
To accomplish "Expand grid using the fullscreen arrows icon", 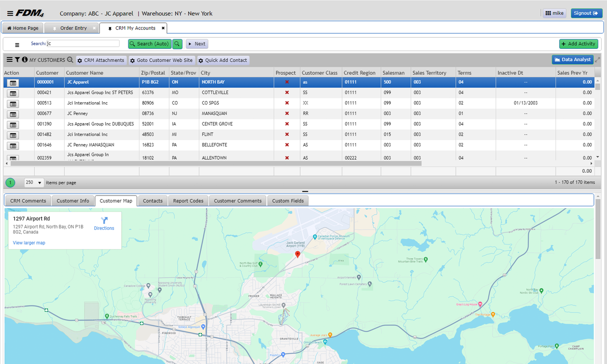I will [x=598, y=60].
